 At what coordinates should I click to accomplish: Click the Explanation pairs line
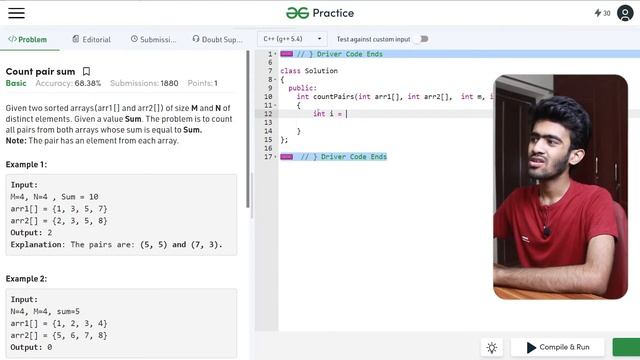(x=116, y=244)
